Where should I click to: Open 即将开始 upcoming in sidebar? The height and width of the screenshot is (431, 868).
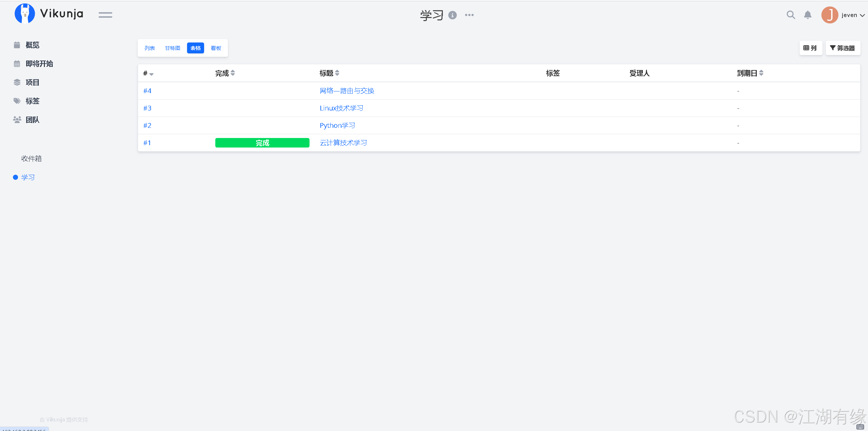(39, 64)
